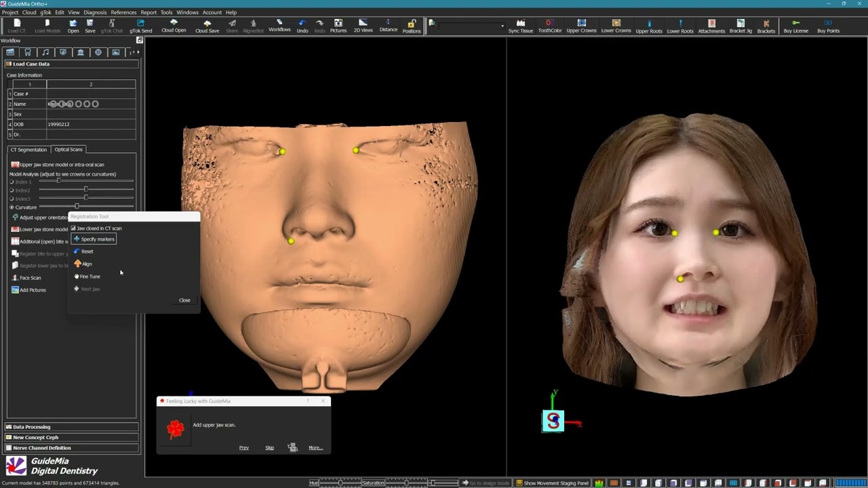Select the Index3 radio button
Image resolution: width=868 pixels, height=488 pixels.
pos(12,199)
